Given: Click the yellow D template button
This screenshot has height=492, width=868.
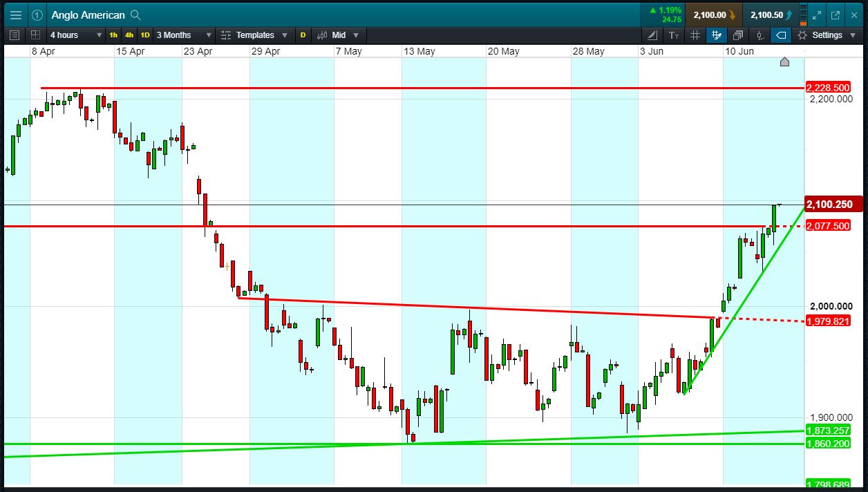Looking at the screenshot, I should (x=303, y=35).
